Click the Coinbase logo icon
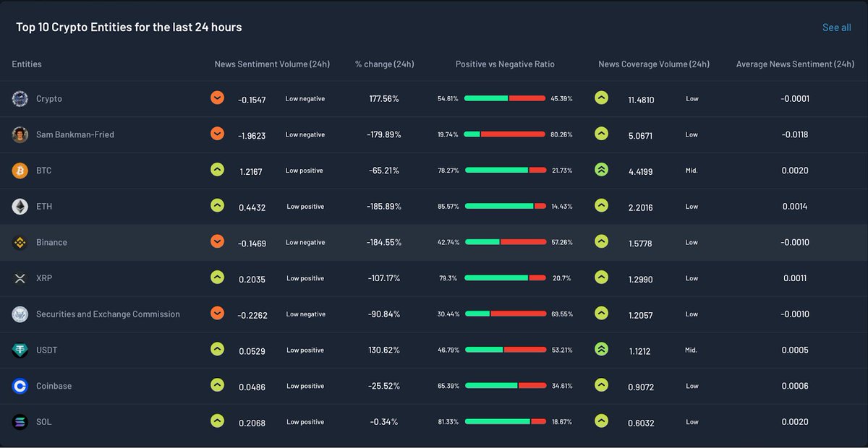This screenshot has width=868, height=448. coord(20,386)
